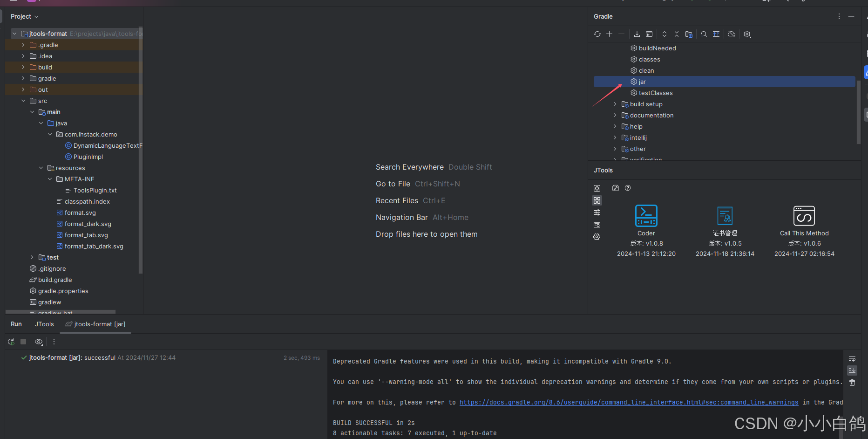This screenshot has width=868, height=439.
Task: Open Gradle build tool settings gear
Action: pyautogui.click(x=747, y=34)
